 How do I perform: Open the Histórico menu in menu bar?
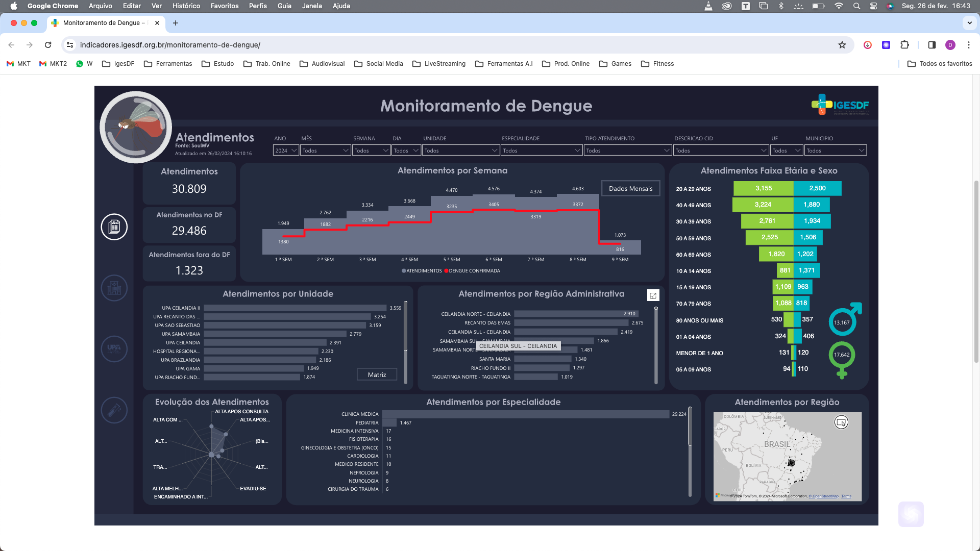point(186,6)
